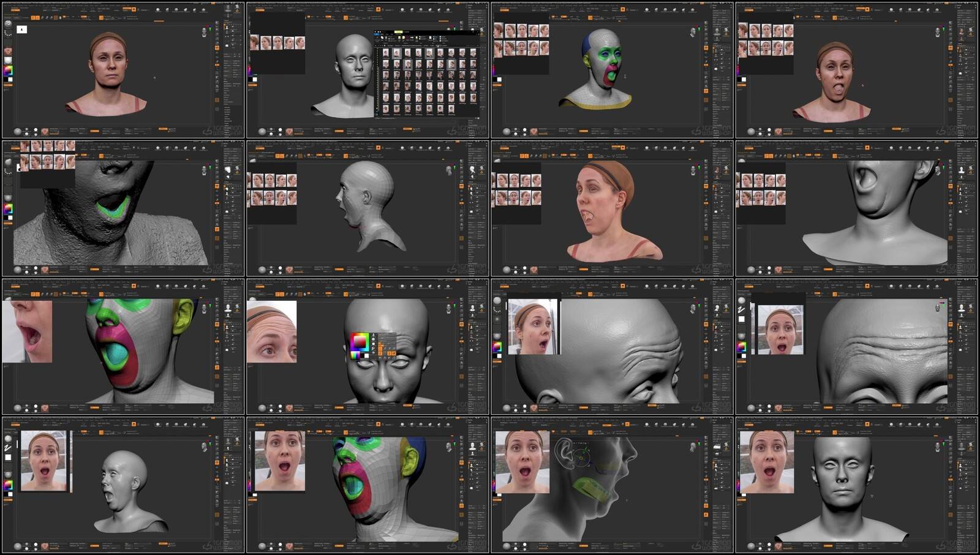The width and height of the screenshot is (980, 555).
Task: Click reference photo in front forehead-wrinkles close-up frame
Action: [781, 330]
